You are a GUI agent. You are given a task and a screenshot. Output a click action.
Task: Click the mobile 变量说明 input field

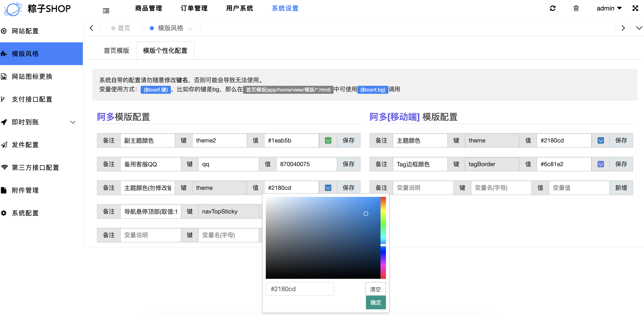[423, 188]
